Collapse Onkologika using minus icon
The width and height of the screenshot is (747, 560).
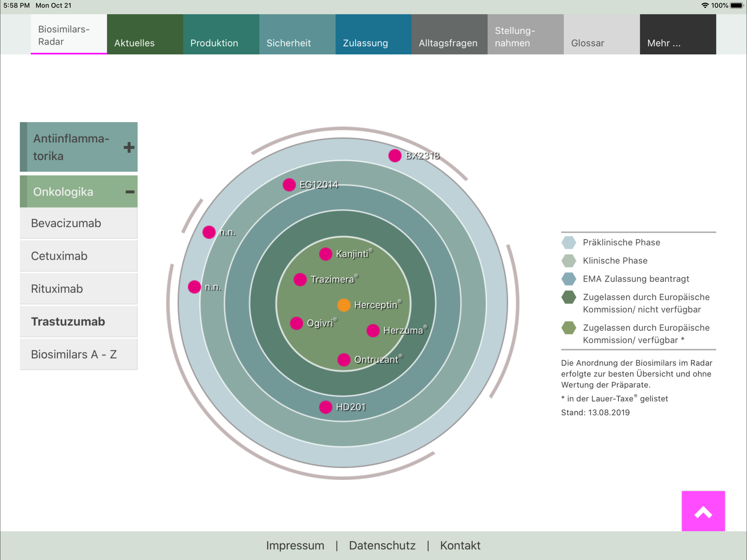coord(130,192)
